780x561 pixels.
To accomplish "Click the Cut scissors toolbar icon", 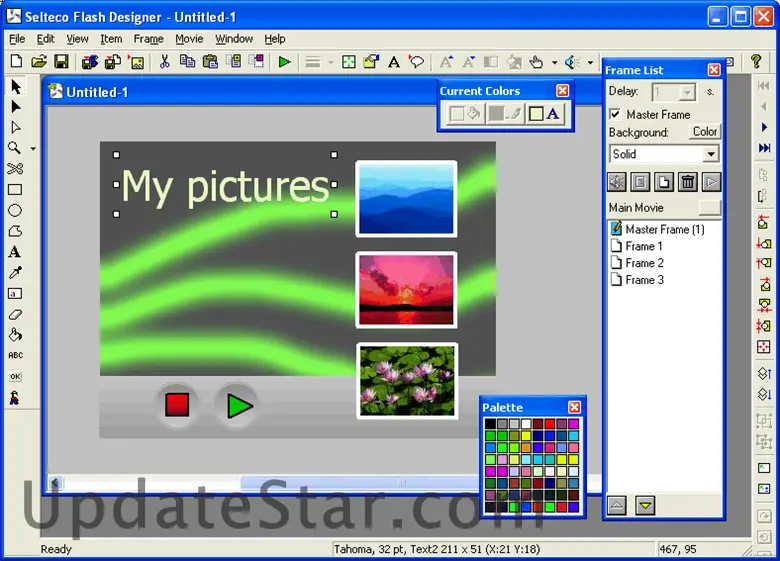I will [164, 62].
